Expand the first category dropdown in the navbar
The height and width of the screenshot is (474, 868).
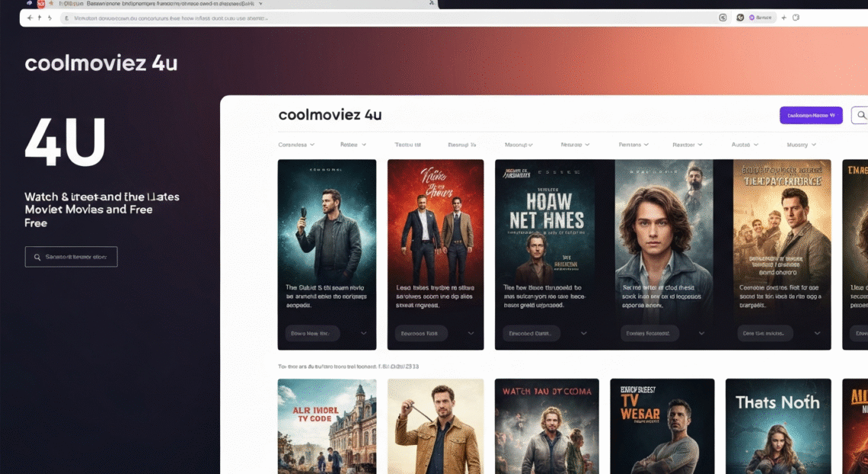point(295,144)
